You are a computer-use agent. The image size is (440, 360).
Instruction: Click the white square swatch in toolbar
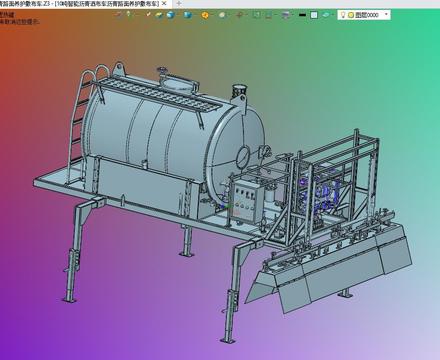pyautogui.click(x=314, y=15)
